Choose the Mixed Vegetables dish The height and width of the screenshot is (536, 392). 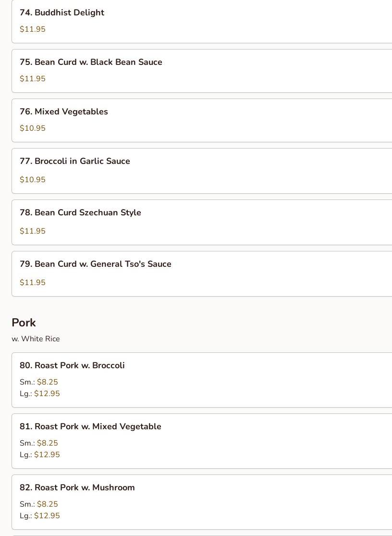[64, 112]
